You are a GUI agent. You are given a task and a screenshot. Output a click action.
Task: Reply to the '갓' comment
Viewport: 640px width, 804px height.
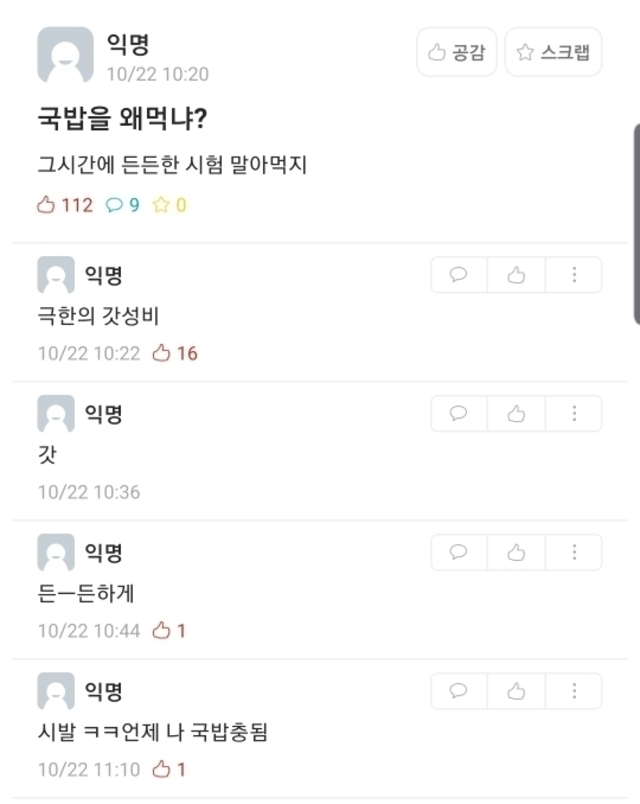coord(459,414)
